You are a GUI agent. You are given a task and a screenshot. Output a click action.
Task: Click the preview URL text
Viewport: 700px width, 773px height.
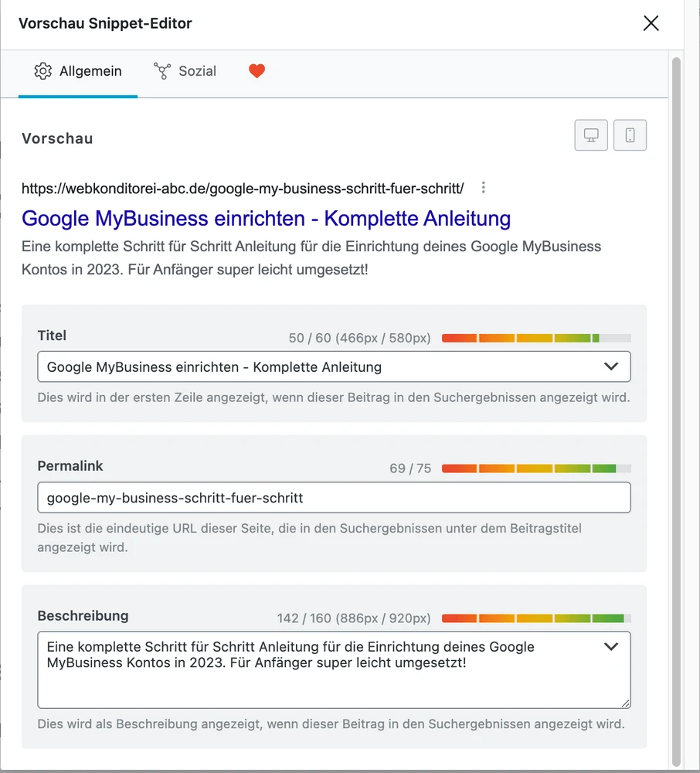[243, 189]
